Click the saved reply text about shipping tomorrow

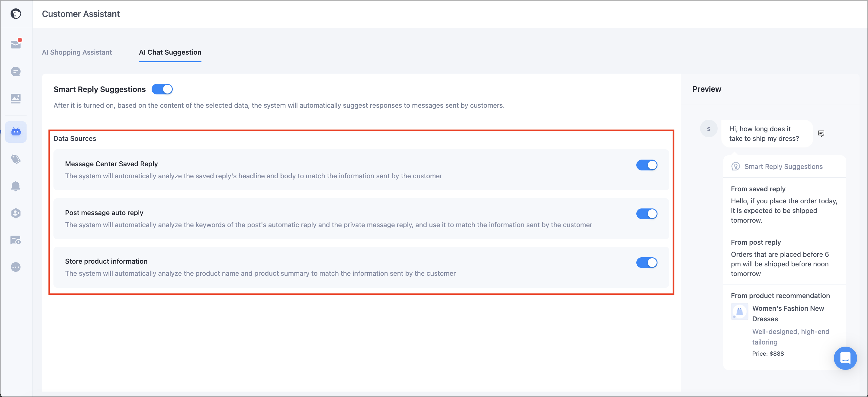784,211
